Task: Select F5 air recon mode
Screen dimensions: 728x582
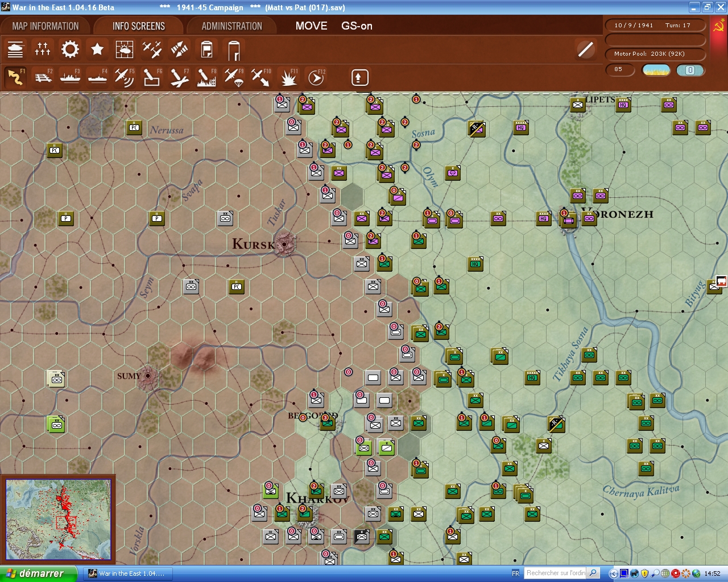Action: (125, 77)
